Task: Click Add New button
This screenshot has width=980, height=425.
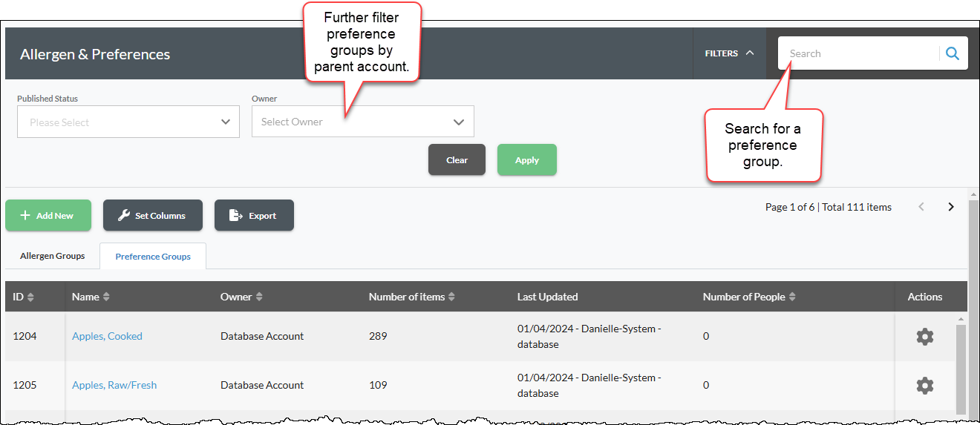Action: click(x=48, y=215)
